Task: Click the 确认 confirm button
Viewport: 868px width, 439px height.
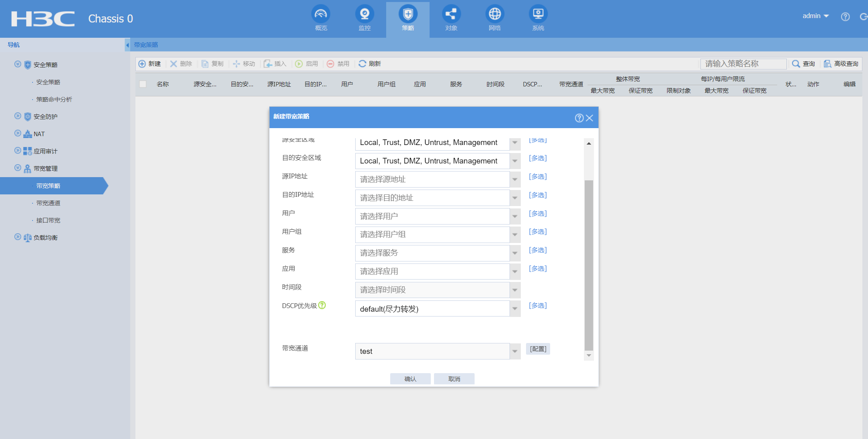Action: pos(410,379)
